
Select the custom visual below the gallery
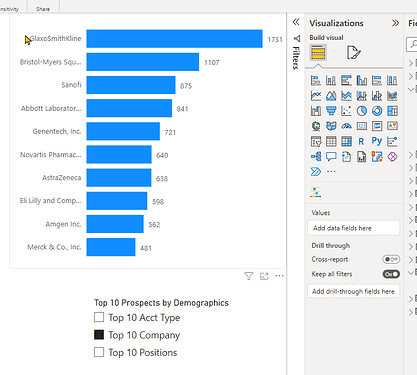point(316,192)
